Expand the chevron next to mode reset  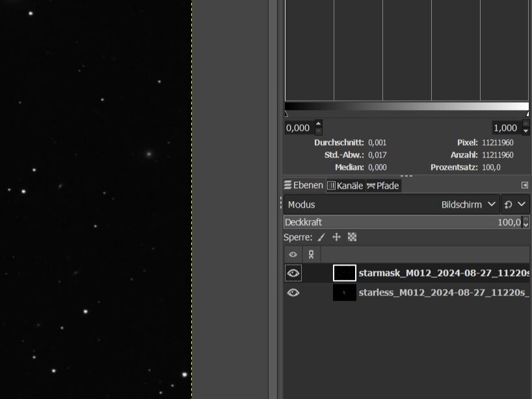(522, 204)
